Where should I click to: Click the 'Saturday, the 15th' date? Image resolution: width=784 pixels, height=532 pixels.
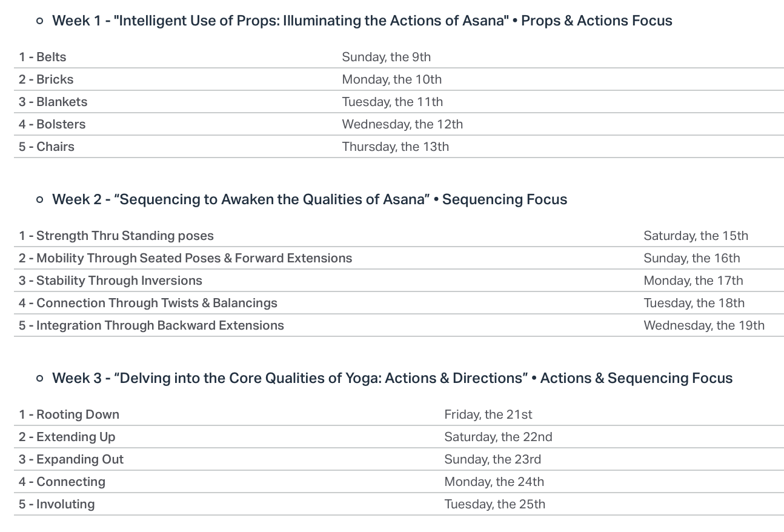696,236
